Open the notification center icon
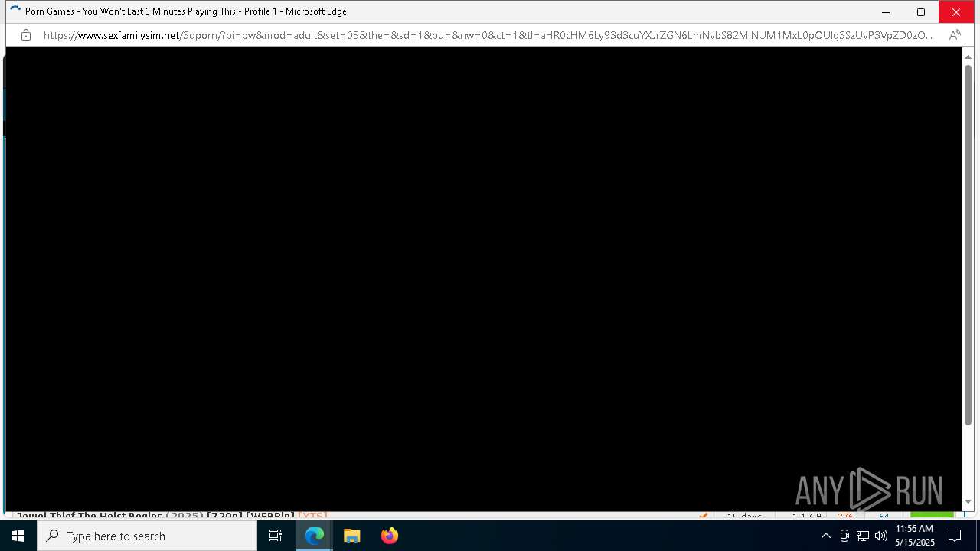The image size is (980, 551). 955,536
